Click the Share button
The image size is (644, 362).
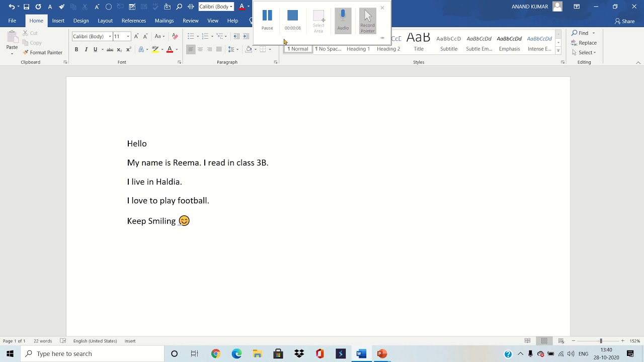coord(624,21)
